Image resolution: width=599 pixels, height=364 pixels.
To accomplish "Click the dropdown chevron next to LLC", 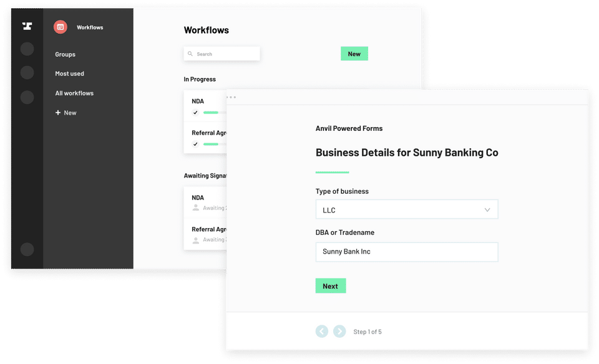I will coord(487,210).
